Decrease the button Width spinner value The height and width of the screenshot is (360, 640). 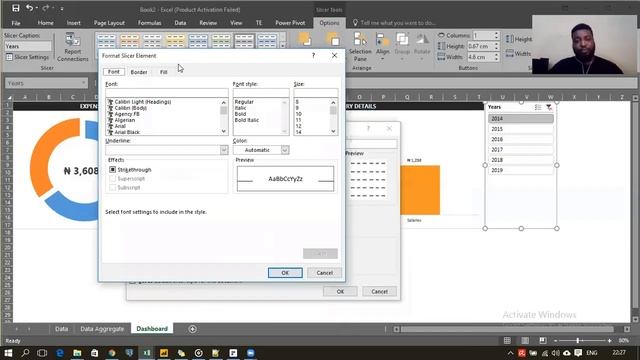(x=496, y=59)
